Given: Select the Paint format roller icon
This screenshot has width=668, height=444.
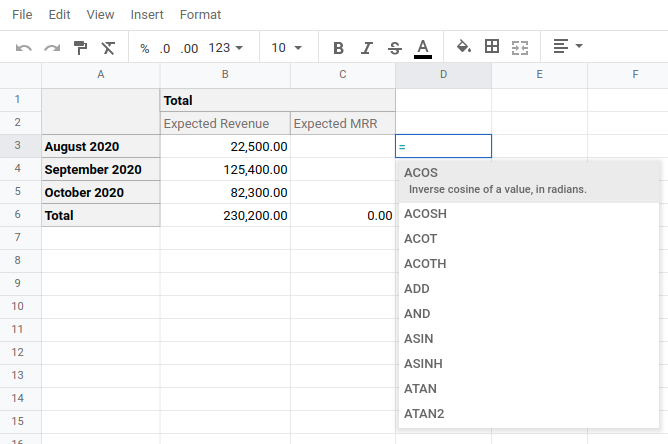Looking at the screenshot, I should tap(80, 48).
